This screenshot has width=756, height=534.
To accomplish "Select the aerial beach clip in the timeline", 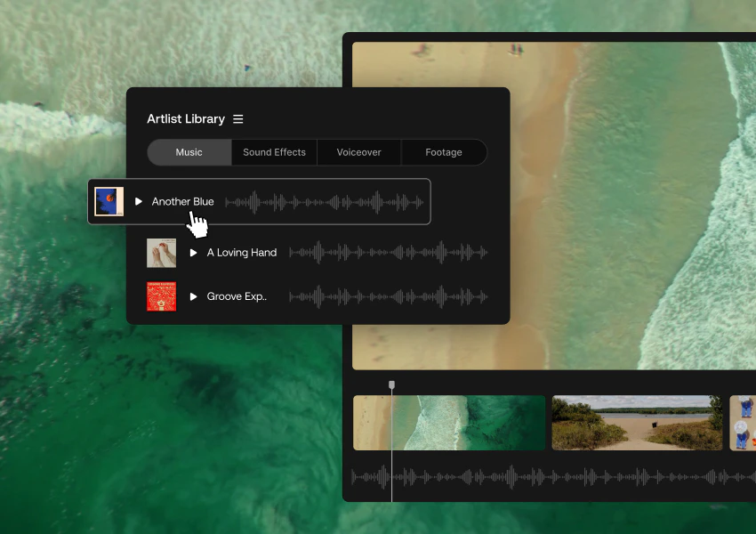I will click(449, 423).
